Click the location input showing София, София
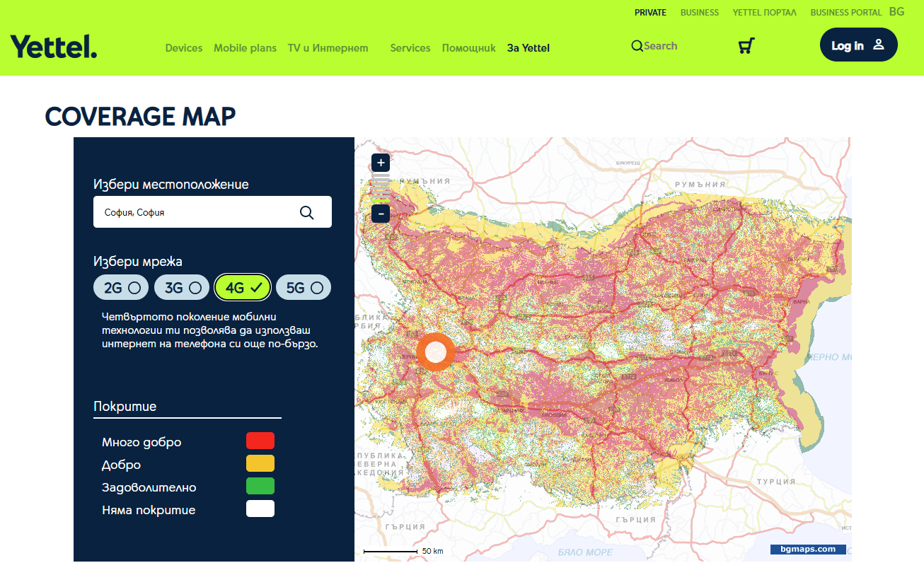This screenshot has width=924, height=575. tap(212, 211)
